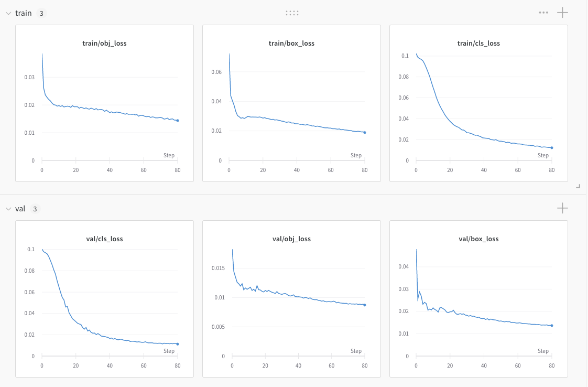This screenshot has width=588, height=387.
Task: Collapse the train section chevron
Action: click(8, 13)
